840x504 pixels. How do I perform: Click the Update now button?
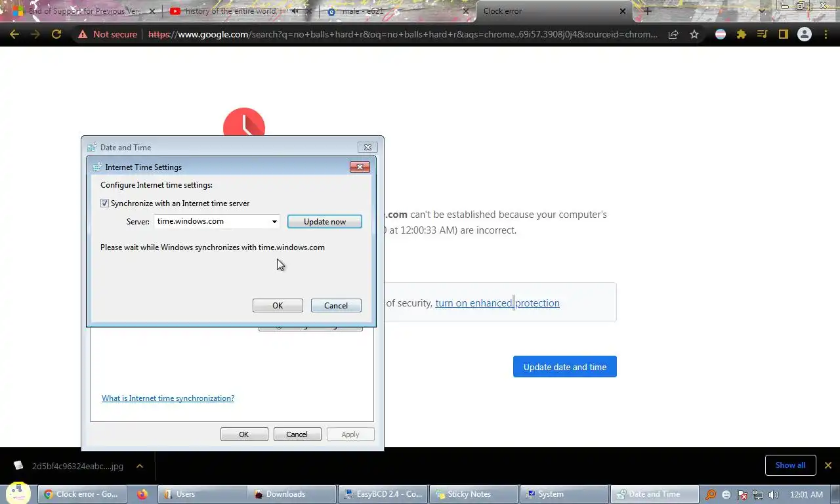tap(324, 222)
